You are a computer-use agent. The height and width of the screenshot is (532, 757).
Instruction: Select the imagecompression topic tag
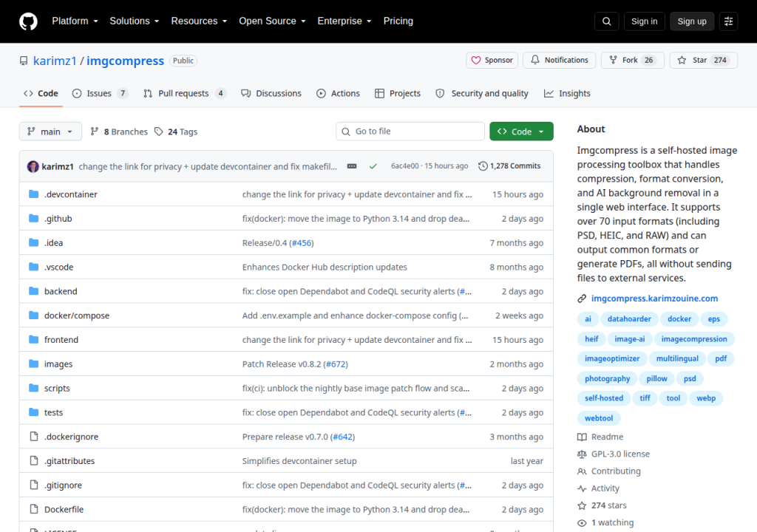click(694, 339)
